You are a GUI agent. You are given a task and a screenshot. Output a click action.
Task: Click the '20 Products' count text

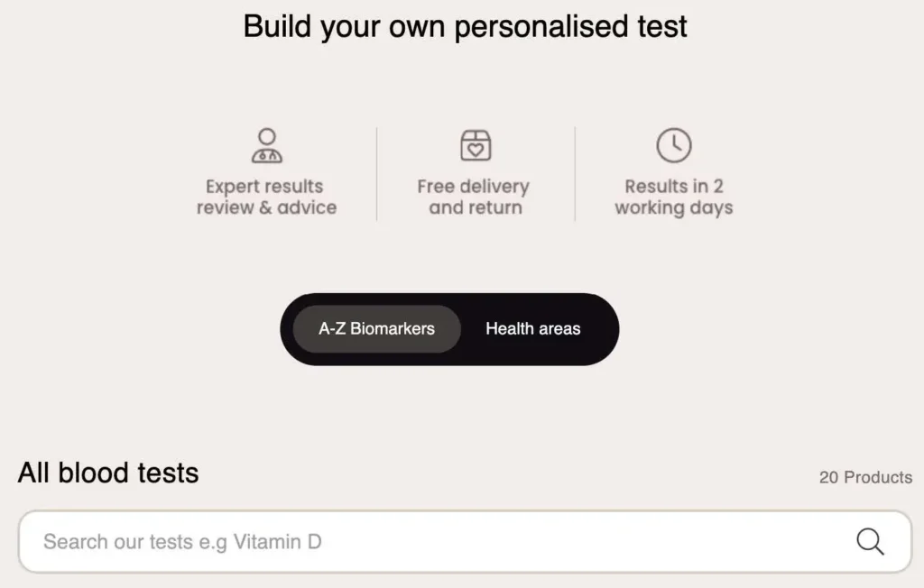point(865,477)
